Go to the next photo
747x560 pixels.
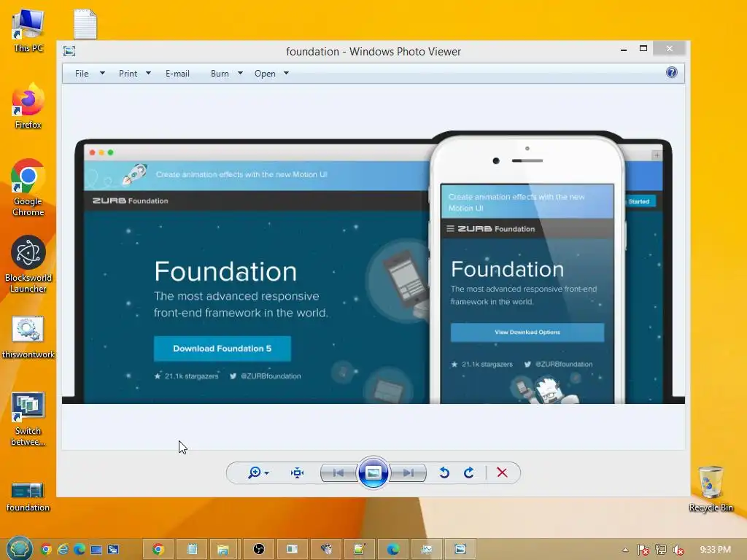(408, 472)
